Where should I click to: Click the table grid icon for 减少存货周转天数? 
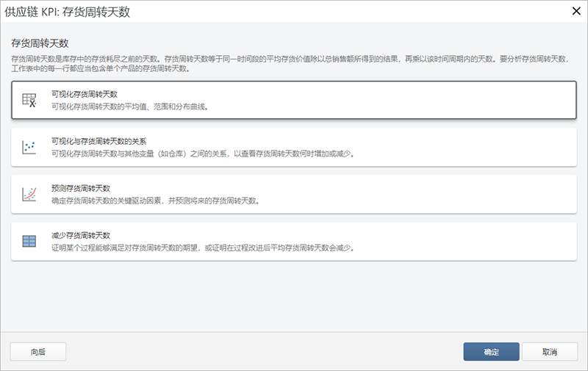point(29,242)
